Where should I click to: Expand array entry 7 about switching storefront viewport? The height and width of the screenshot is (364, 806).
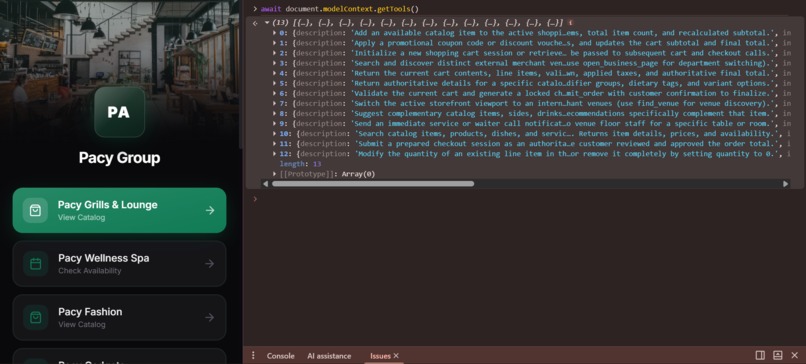pos(275,103)
